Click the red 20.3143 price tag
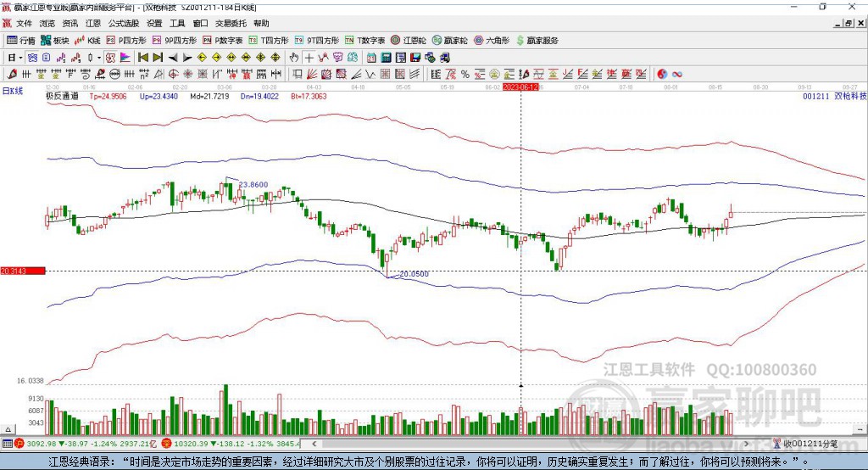 [x=23, y=271]
